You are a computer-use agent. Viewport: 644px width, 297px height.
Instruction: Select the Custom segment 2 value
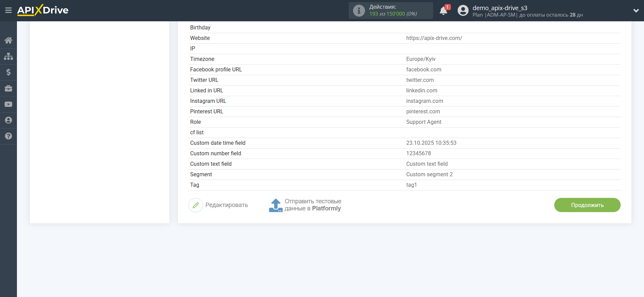point(429,175)
